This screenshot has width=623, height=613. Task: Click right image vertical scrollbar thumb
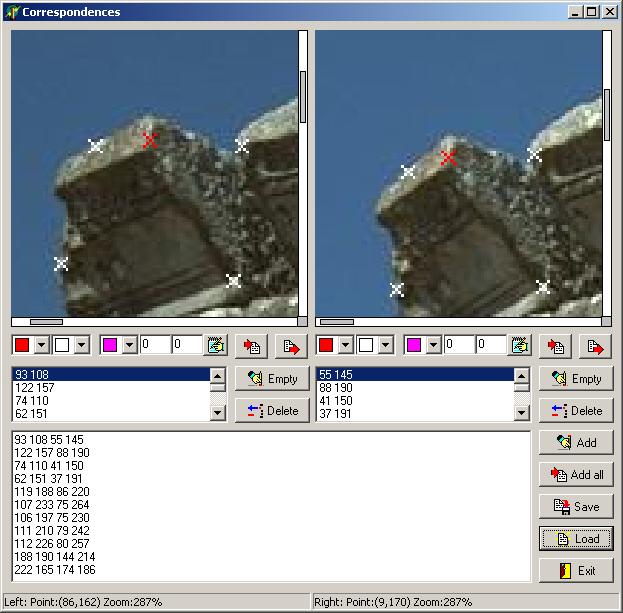click(607, 114)
